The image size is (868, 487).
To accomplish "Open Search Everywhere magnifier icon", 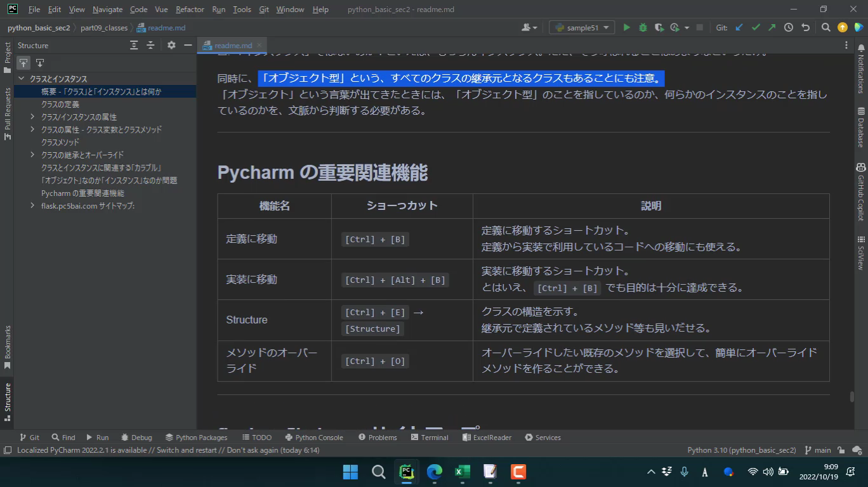I will coord(825,27).
